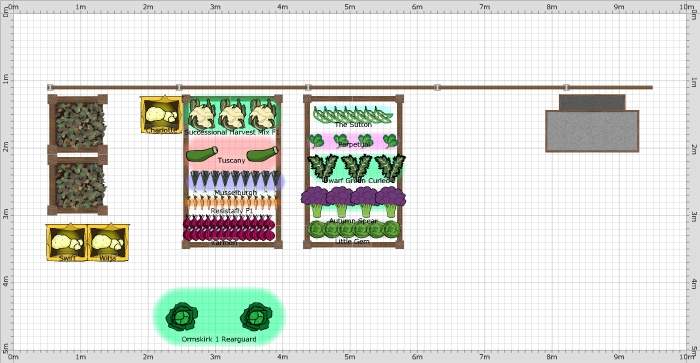
Task: Click the Swift potato planter
Action: click(x=67, y=242)
